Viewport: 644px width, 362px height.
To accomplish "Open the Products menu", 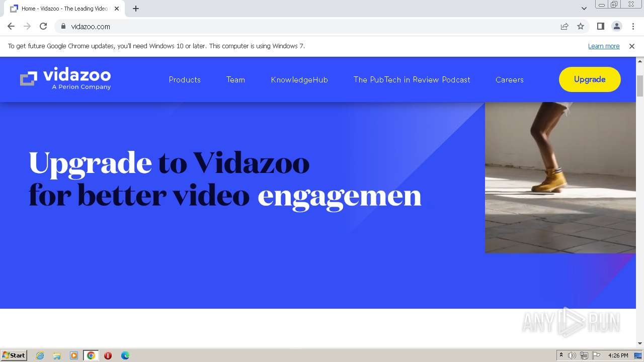I will 185,79.
